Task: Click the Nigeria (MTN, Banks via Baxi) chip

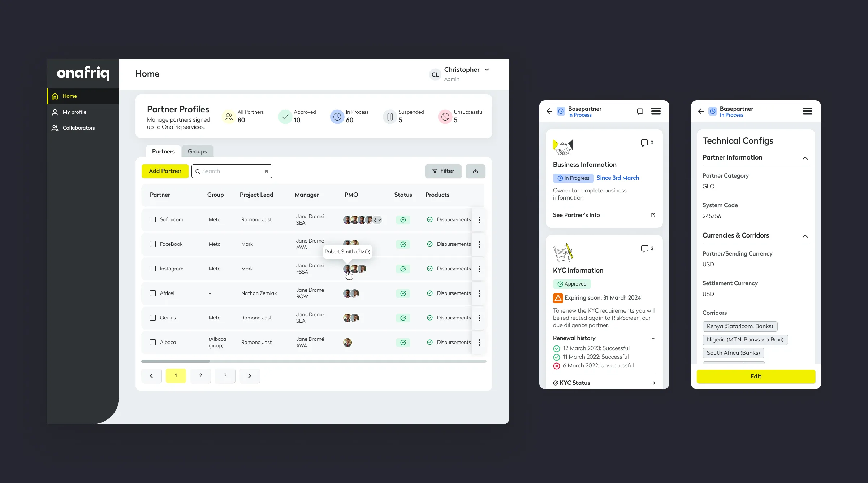Action: (x=745, y=340)
